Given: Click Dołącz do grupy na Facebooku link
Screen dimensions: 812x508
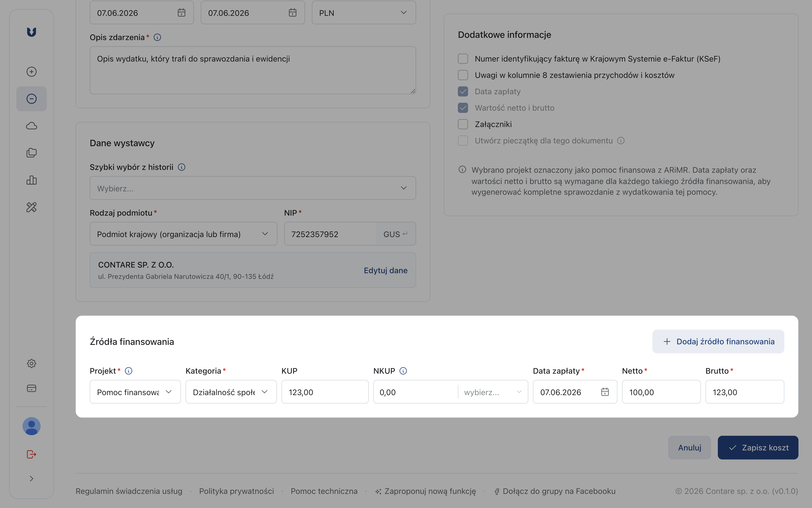Looking at the screenshot, I should pos(555,491).
